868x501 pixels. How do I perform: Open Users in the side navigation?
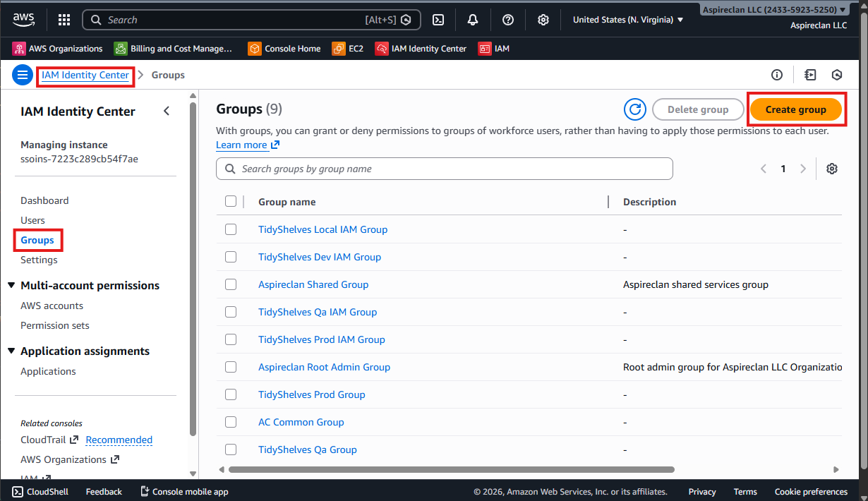pos(32,220)
